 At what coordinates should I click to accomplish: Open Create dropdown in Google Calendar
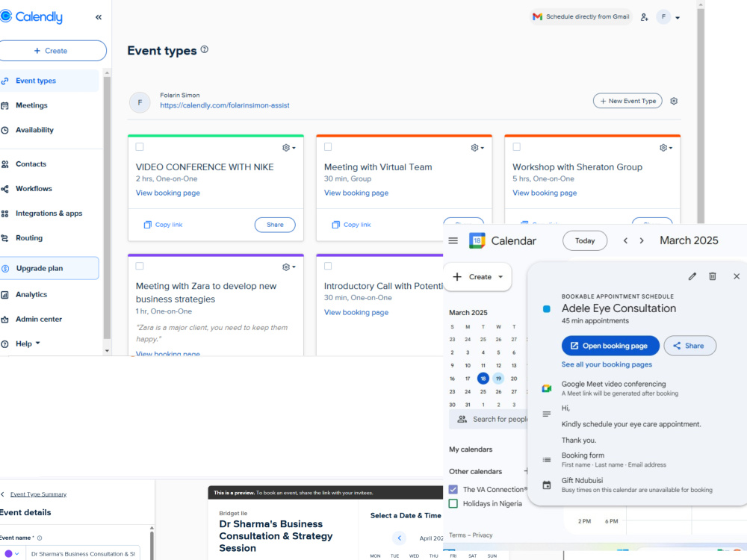[x=477, y=277]
